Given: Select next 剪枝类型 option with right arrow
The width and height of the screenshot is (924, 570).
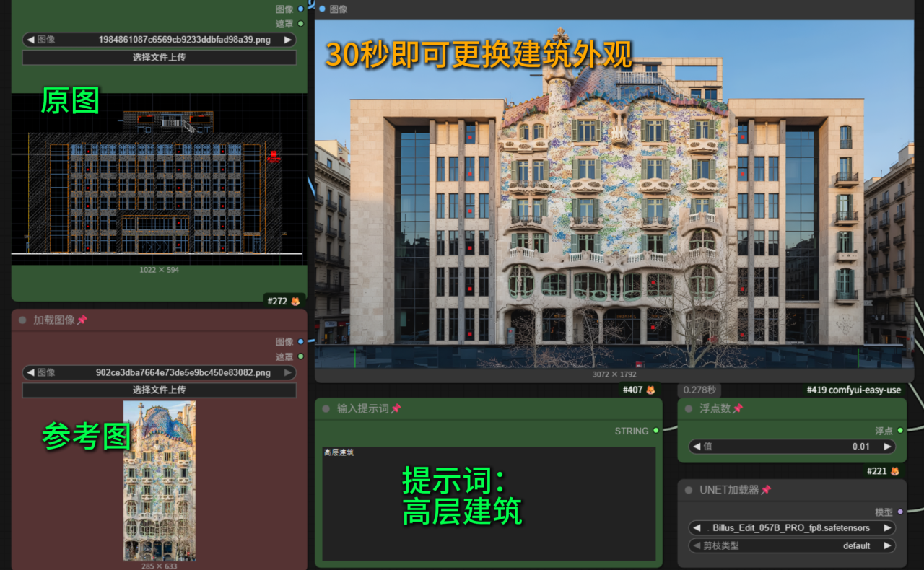Looking at the screenshot, I should [887, 545].
